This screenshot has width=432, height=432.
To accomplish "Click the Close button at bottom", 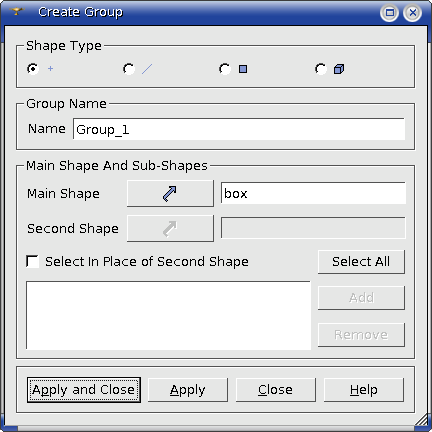I will click(x=276, y=390).
